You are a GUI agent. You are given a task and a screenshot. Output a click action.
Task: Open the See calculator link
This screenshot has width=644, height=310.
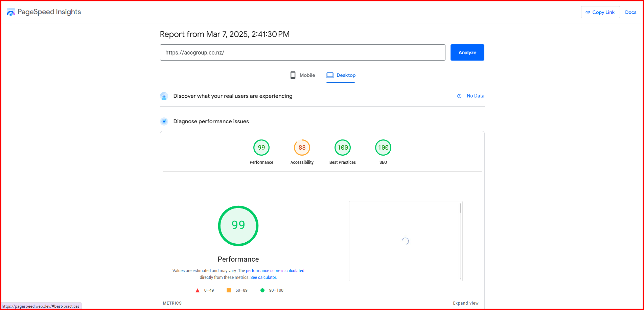[263, 278]
